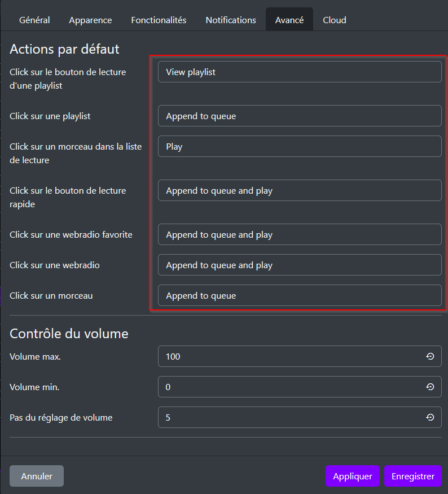
Task: Open the playlist play button action dropdown
Action: pos(299,72)
